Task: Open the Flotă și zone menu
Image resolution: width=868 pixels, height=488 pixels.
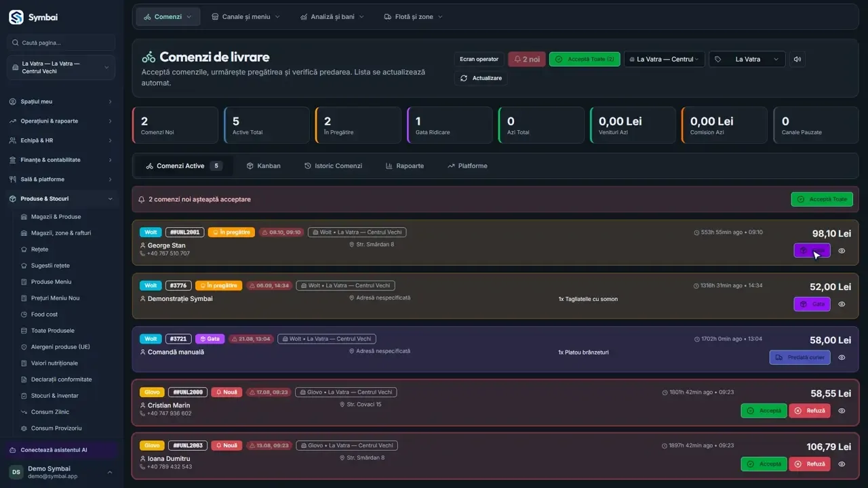Action: point(413,17)
